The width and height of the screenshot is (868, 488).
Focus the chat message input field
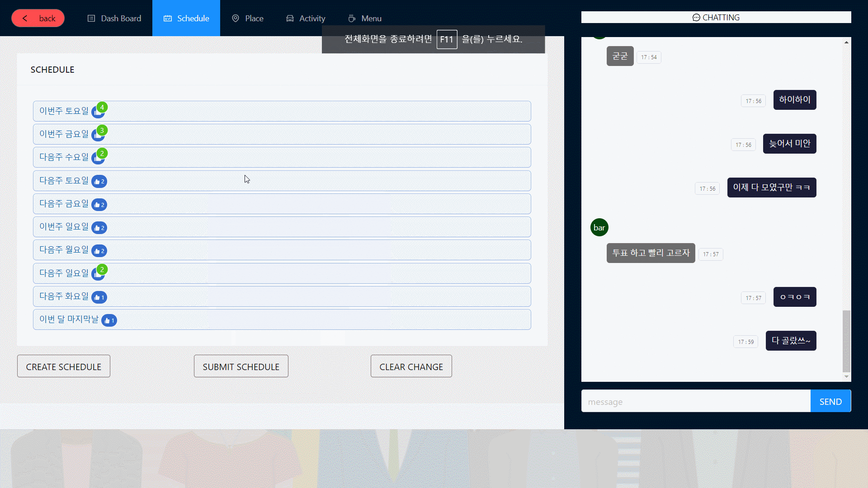click(x=695, y=401)
